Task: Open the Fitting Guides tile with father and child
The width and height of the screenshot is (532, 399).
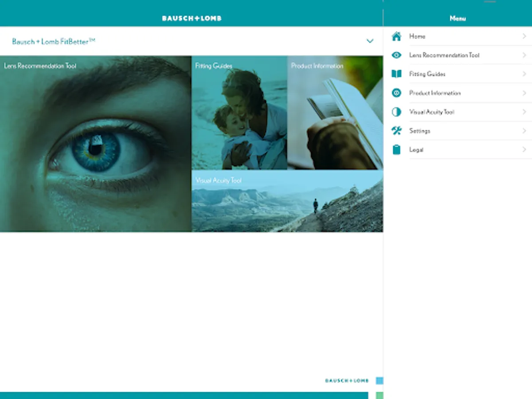Action: [239, 113]
